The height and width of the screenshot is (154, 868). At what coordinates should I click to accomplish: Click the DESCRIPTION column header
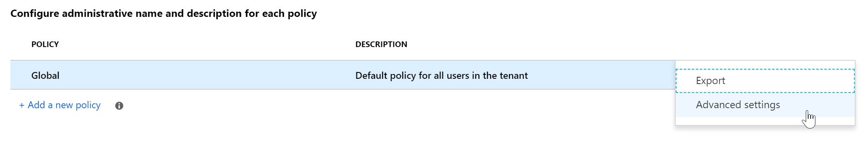tap(381, 44)
